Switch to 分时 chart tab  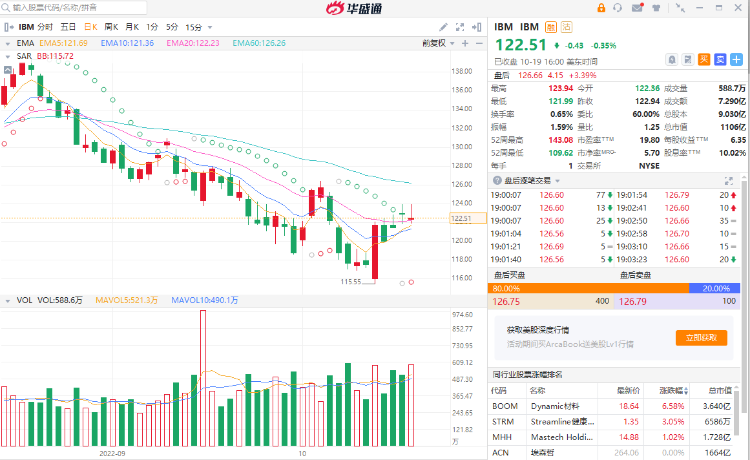coord(45,27)
